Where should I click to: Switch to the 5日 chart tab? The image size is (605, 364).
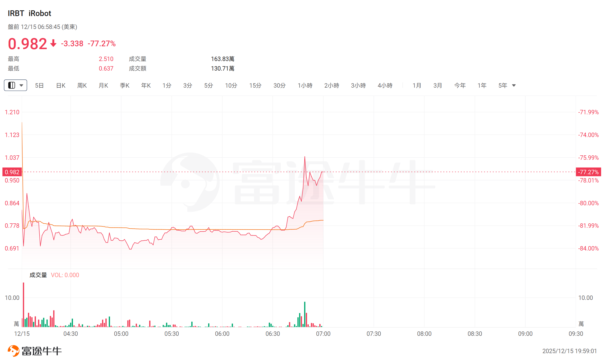click(39, 85)
